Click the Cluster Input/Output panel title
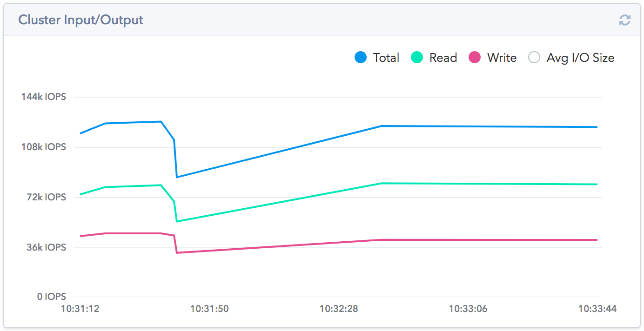The image size is (644, 331). point(80,20)
